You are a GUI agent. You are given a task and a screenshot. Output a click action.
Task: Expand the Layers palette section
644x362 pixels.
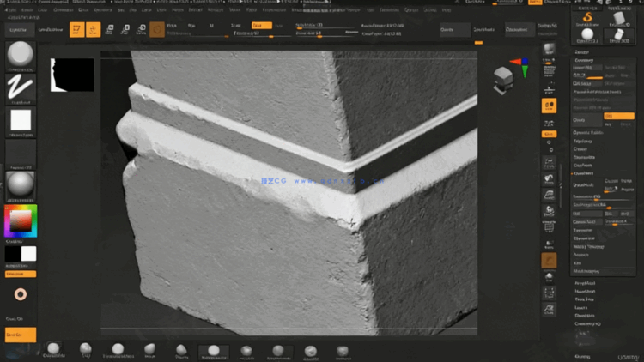[x=580, y=307]
